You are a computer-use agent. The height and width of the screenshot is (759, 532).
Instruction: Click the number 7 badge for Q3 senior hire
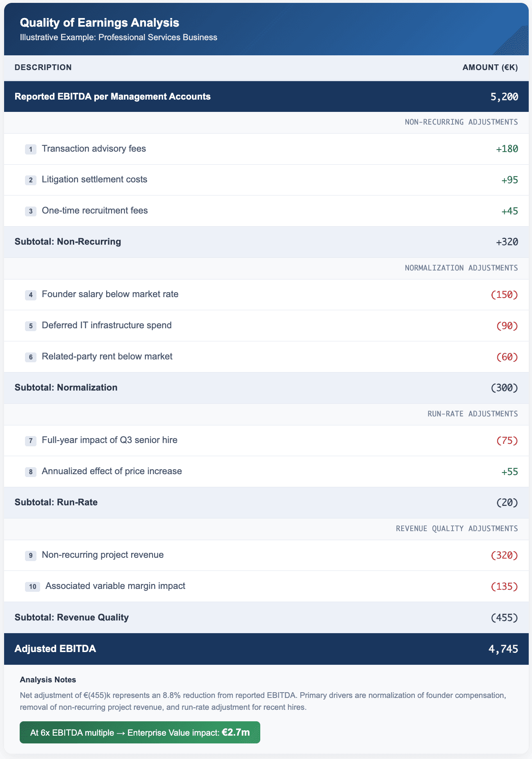[x=31, y=441]
